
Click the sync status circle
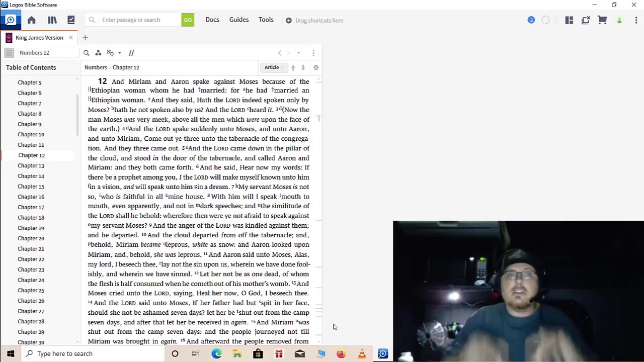[546, 20]
